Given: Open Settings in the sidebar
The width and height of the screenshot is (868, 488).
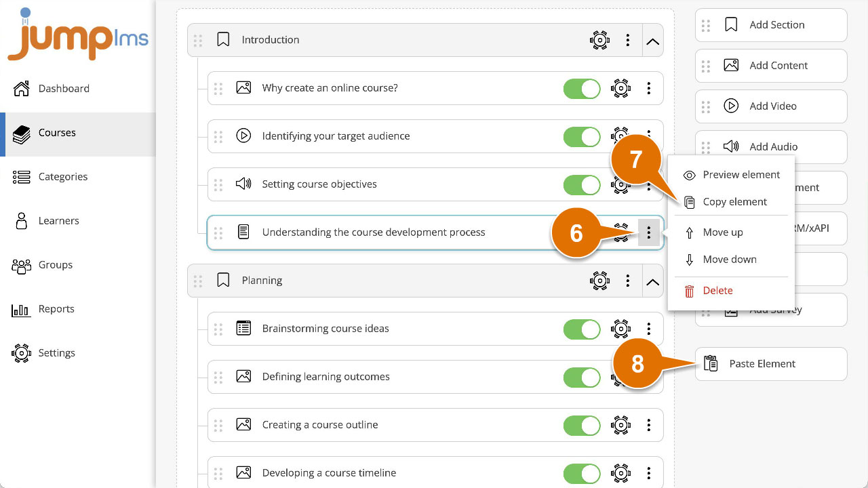Looking at the screenshot, I should click(78, 353).
